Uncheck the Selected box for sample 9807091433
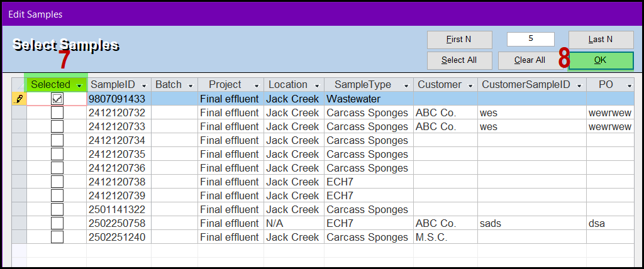Viewport: 644px width, 269px height. 57,99
